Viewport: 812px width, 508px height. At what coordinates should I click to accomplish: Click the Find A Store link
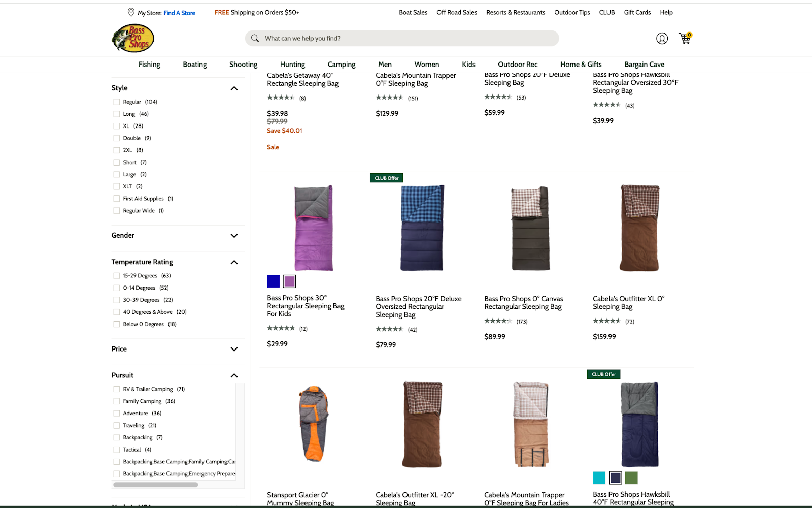(x=179, y=13)
